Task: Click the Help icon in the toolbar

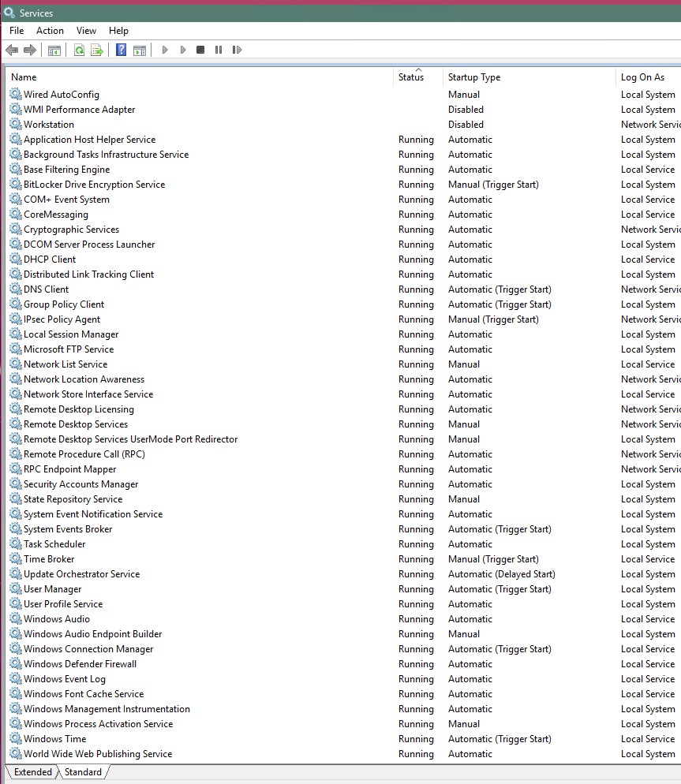Action: click(x=119, y=50)
